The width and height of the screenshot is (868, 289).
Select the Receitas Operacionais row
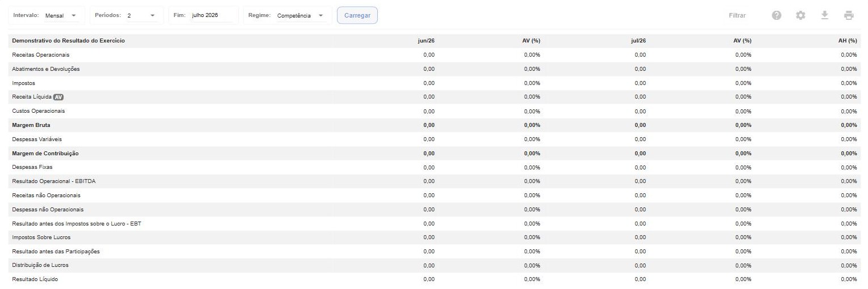[434, 55]
